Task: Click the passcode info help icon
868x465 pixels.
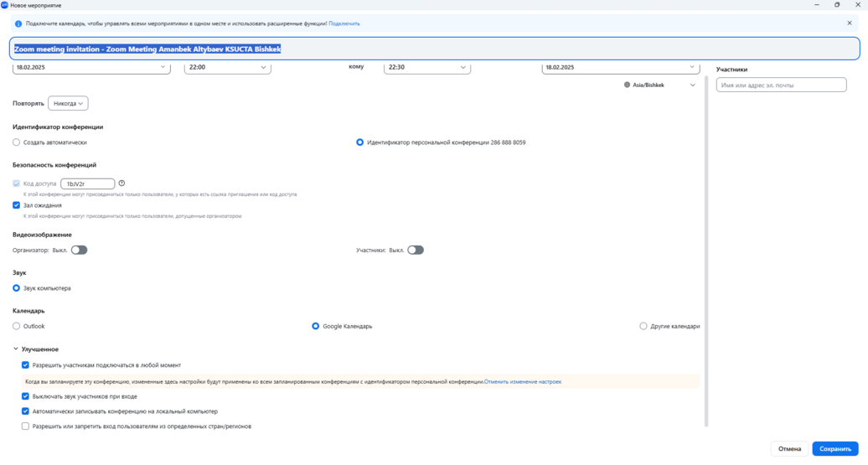Action: click(121, 183)
